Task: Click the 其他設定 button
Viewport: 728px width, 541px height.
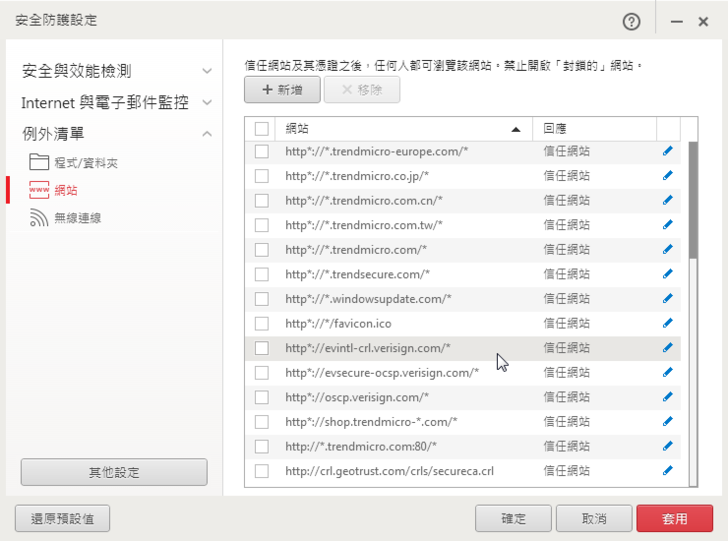Action: point(114,472)
